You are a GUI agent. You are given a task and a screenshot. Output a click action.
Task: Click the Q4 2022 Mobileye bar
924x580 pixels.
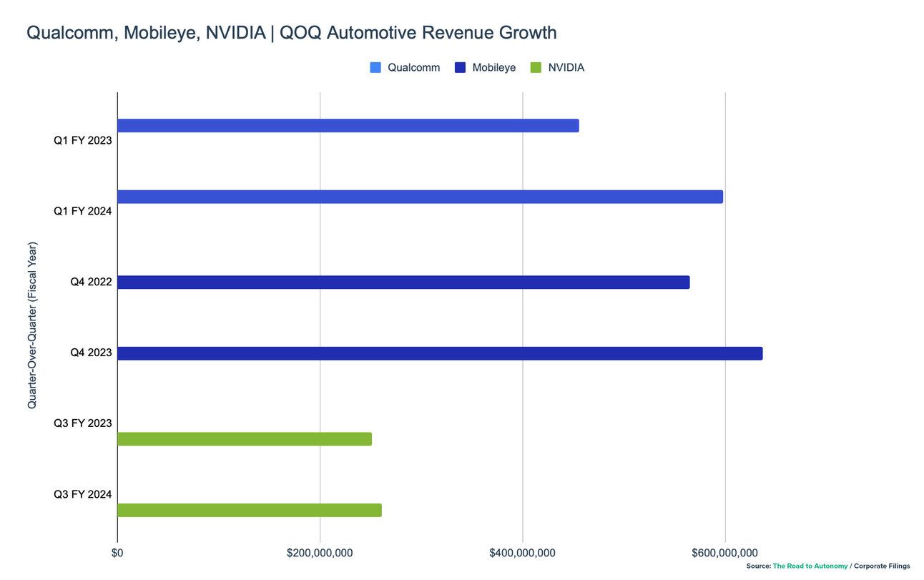coord(403,282)
